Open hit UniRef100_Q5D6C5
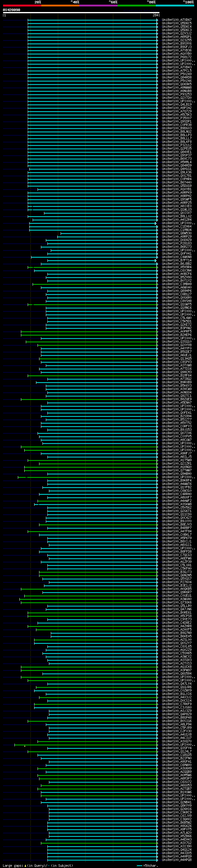 pos(176,23)
